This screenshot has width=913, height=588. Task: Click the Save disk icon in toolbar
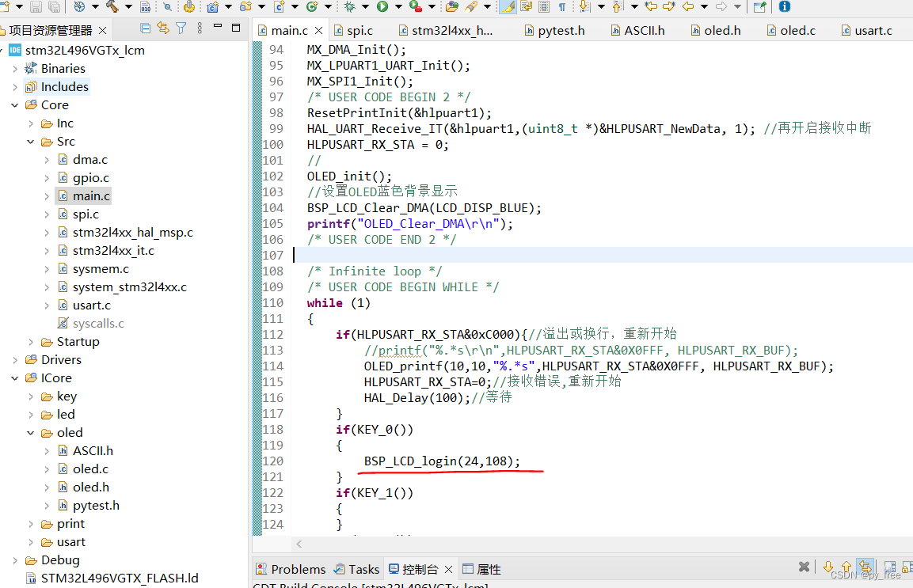pyautogui.click(x=36, y=7)
